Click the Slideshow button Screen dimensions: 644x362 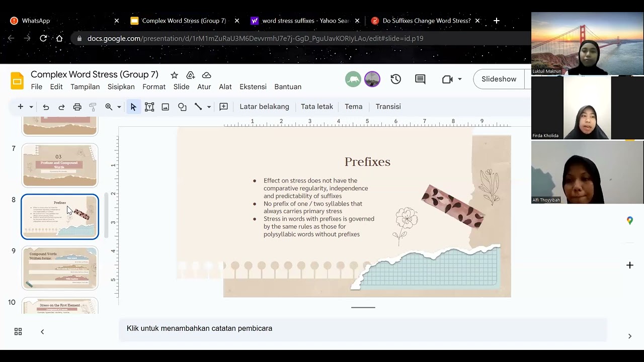[499, 79]
